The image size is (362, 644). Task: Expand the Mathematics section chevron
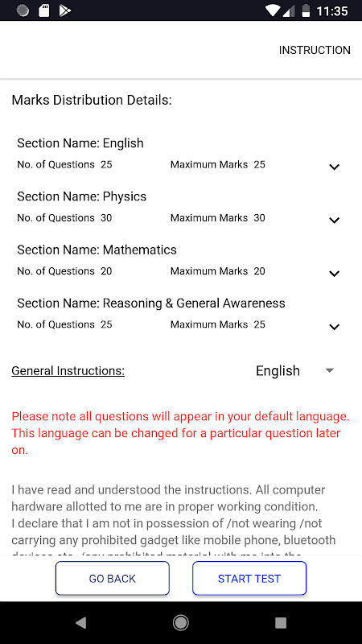coord(335,274)
